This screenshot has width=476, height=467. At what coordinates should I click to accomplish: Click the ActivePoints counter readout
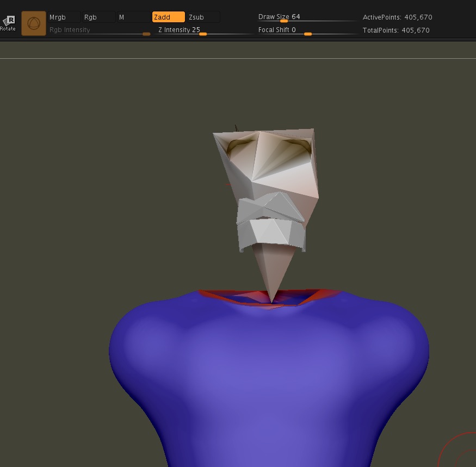point(397,17)
